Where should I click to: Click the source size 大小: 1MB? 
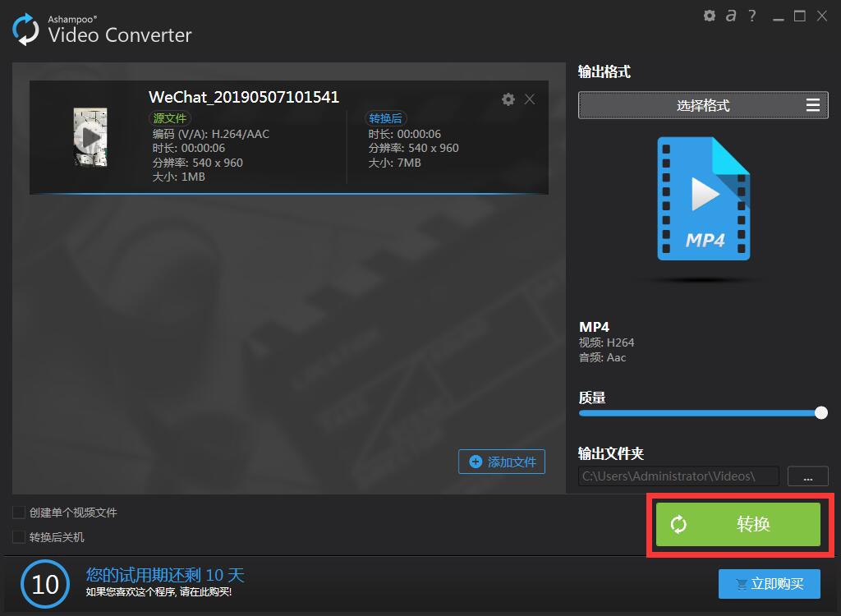tap(178, 177)
